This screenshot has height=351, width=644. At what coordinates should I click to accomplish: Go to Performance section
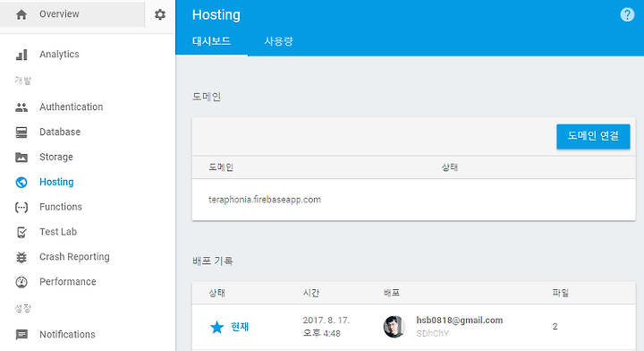68,281
